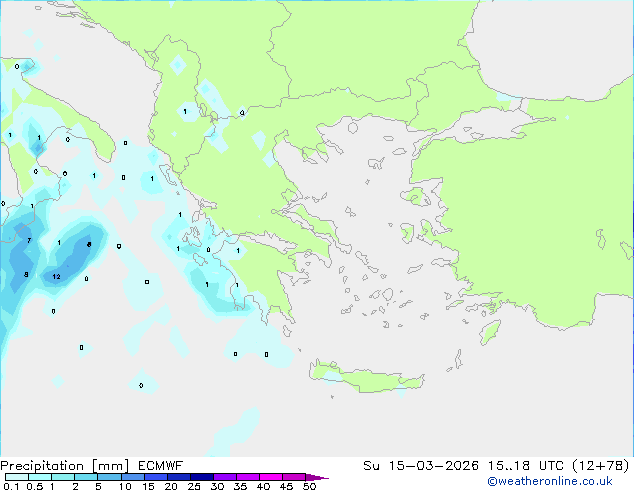This screenshot has height=490, width=634.
Task: Select the 2–5 mm legend color swatch
Action: pyautogui.click(x=86, y=477)
